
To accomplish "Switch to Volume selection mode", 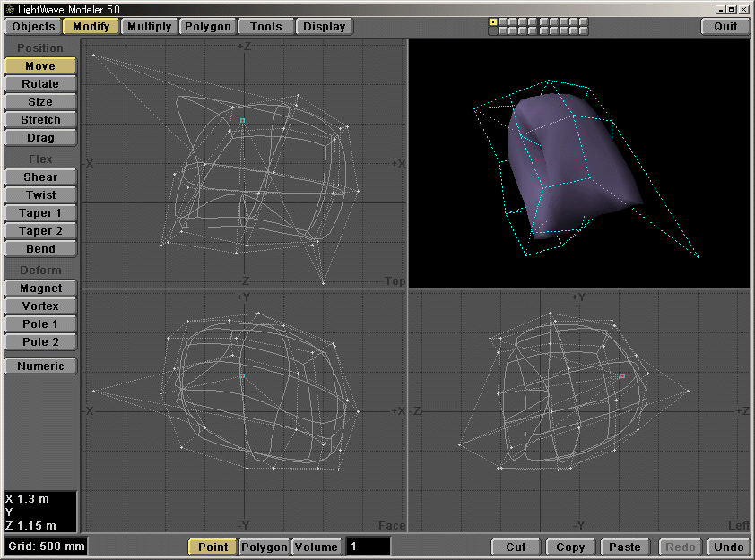I will tap(316, 547).
